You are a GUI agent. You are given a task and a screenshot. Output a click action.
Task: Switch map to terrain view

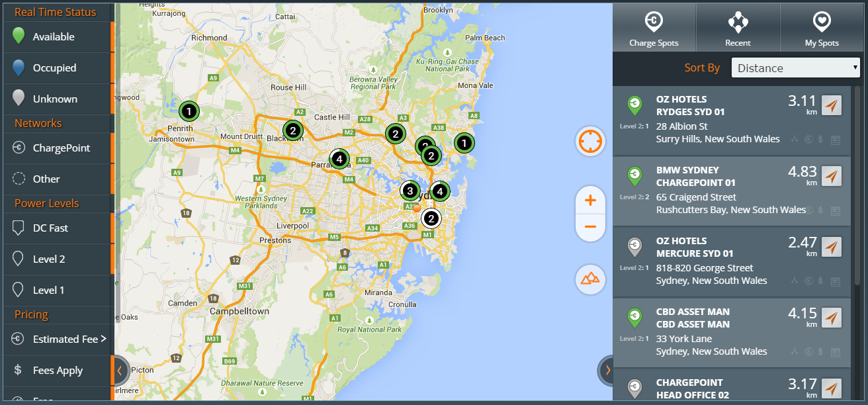(x=590, y=279)
